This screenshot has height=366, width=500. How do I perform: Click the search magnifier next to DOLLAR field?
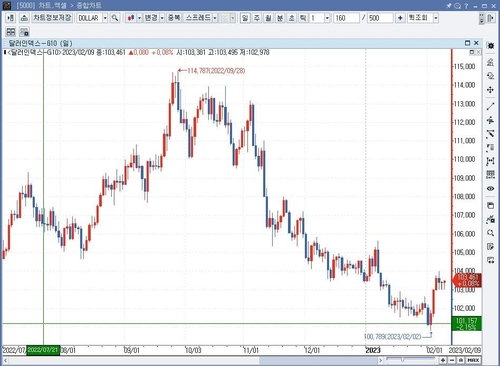tap(115, 18)
